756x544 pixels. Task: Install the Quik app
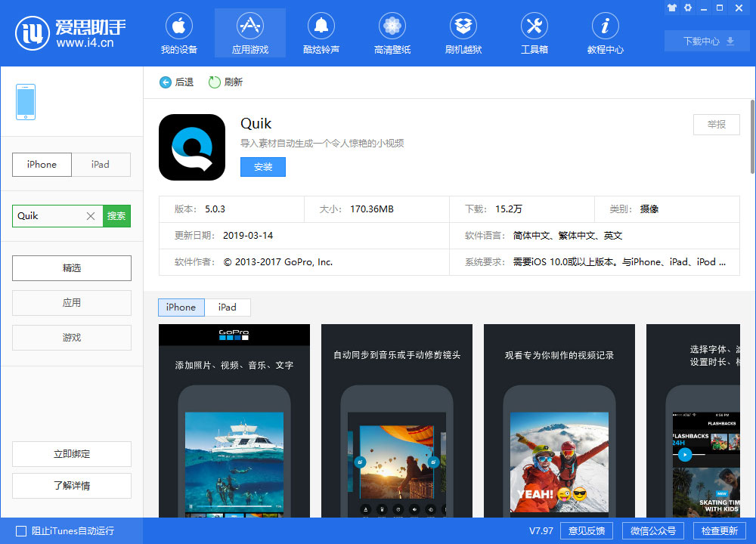coord(263,167)
